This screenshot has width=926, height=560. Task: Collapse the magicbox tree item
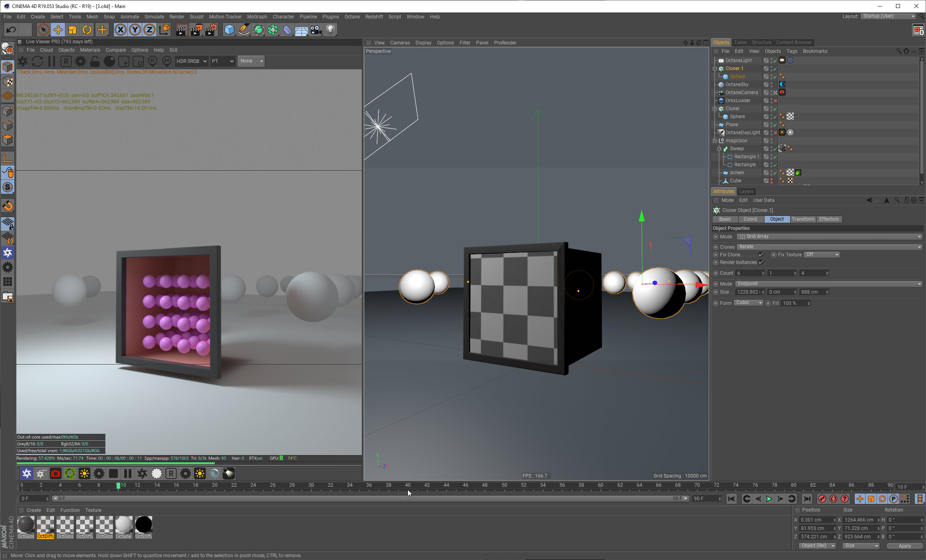pyautogui.click(x=715, y=141)
